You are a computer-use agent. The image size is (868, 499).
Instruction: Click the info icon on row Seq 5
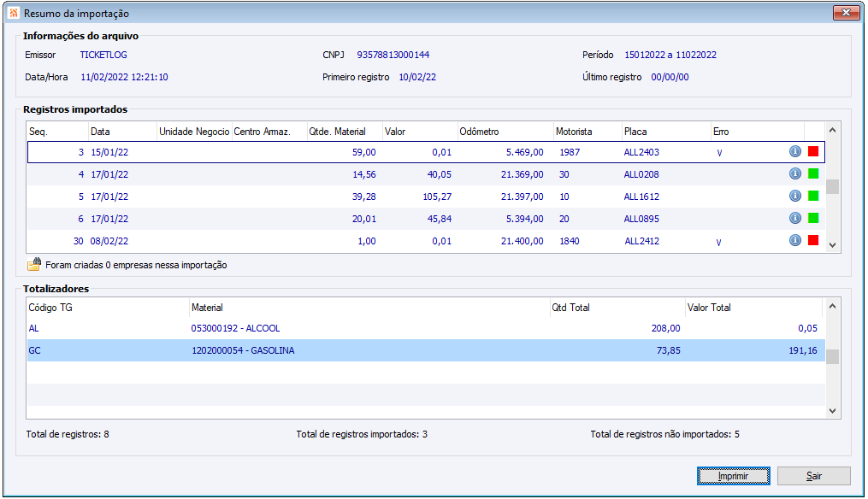point(795,196)
